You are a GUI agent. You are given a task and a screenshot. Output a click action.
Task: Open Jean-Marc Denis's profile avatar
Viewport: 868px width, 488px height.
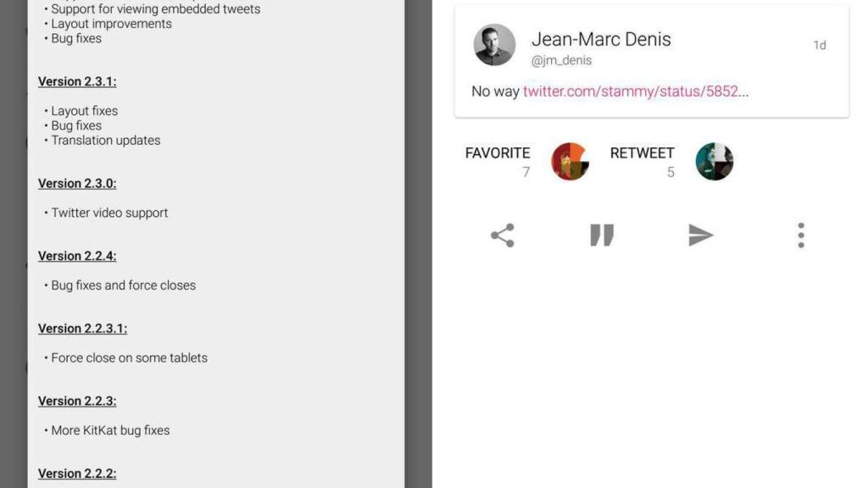494,44
